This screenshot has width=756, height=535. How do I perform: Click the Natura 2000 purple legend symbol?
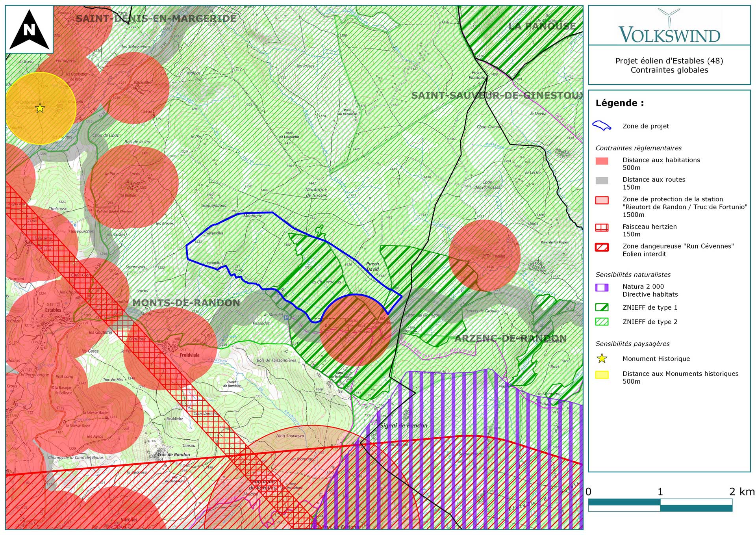[602, 288]
